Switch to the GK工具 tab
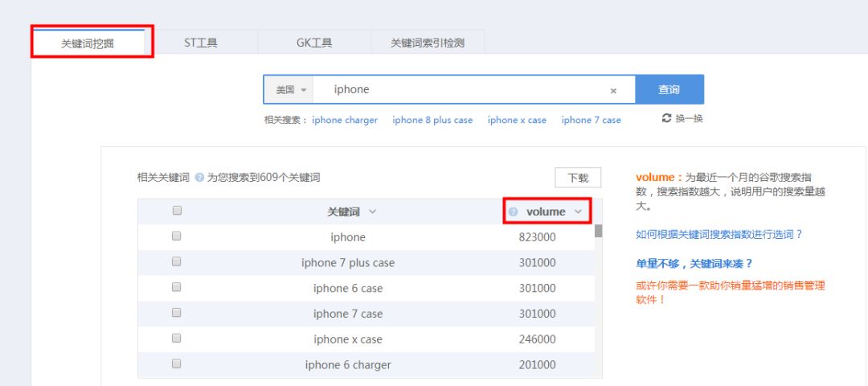This screenshot has height=386, width=868. click(x=314, y=43)
